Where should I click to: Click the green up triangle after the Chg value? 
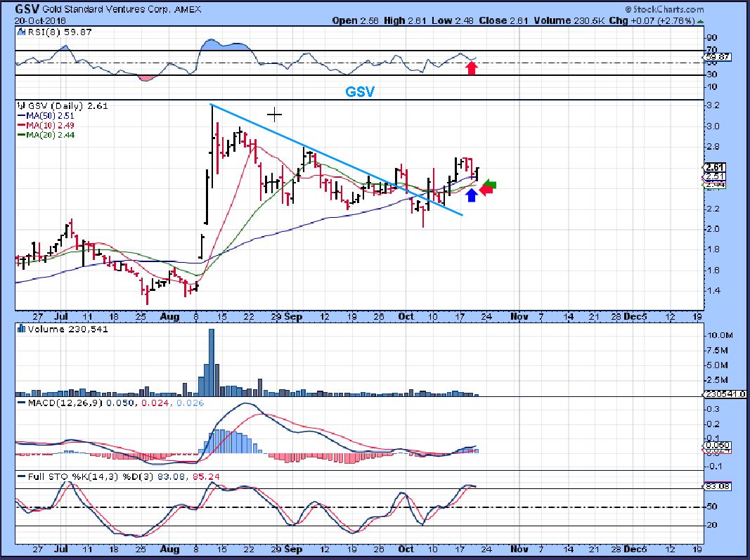(700, 21)
